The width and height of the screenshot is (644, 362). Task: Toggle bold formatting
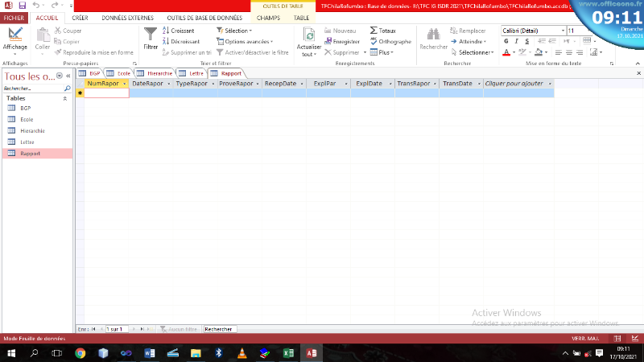[506, 41]
